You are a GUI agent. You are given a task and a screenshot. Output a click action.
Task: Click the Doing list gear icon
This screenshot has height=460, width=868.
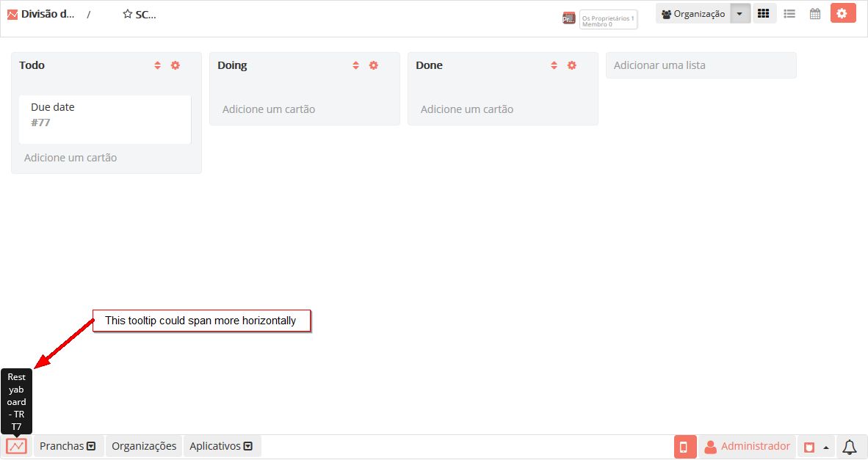(373, 65)
